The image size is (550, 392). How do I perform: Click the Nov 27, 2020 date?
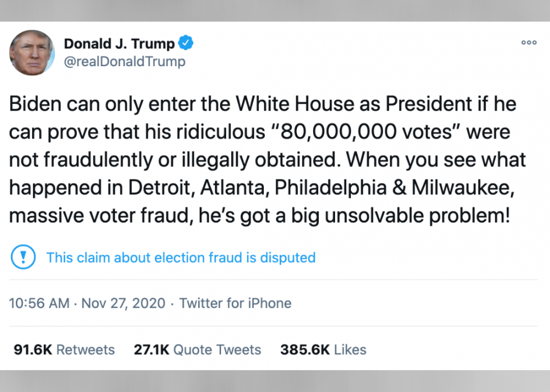(x=123, y=303)
